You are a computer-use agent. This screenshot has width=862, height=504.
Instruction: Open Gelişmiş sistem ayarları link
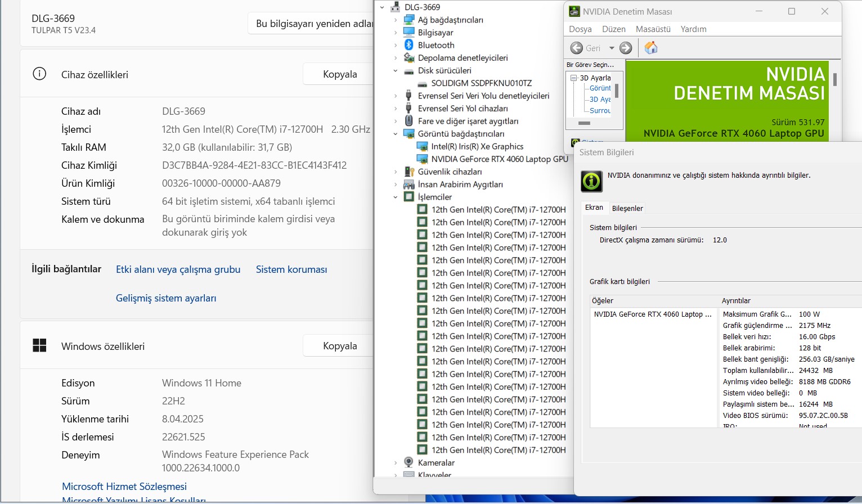pyautogui.click(x=166, y=298)
